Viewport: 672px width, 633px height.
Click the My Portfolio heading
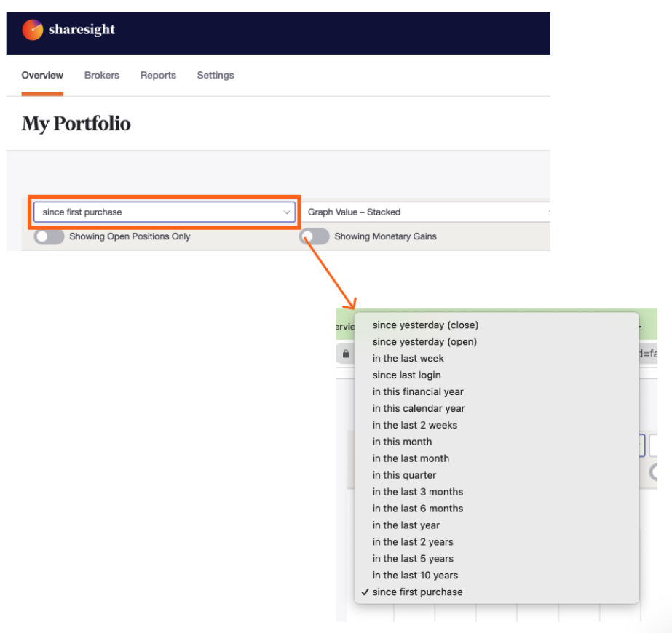click(76, 124)
